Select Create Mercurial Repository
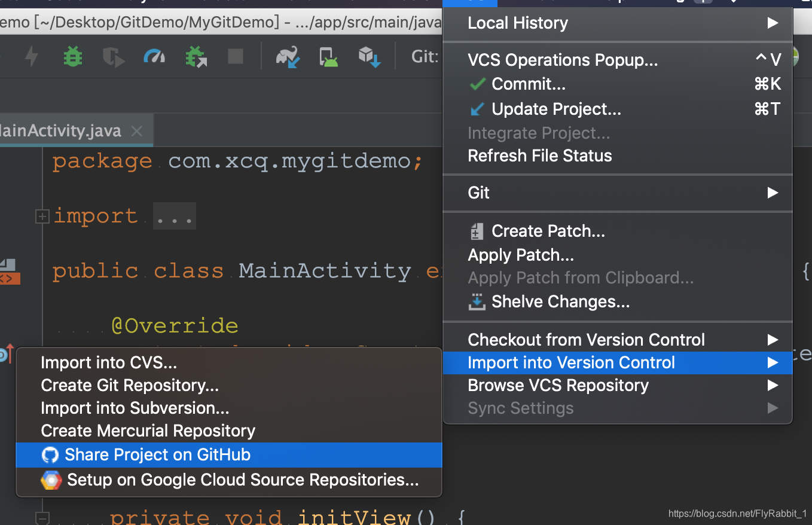This screenshot has width=812, height=525. [228, 431]
